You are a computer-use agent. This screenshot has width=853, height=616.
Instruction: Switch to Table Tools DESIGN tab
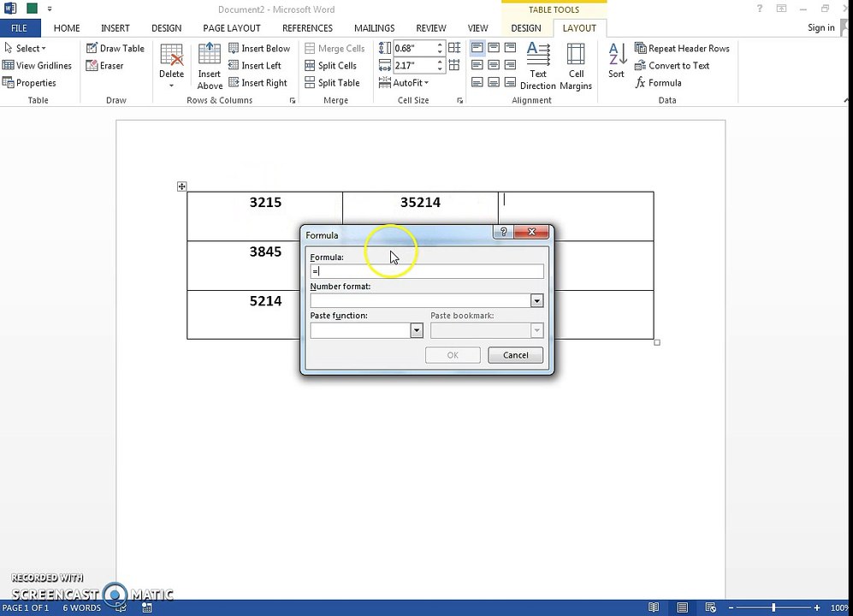[x=526, y=28]
